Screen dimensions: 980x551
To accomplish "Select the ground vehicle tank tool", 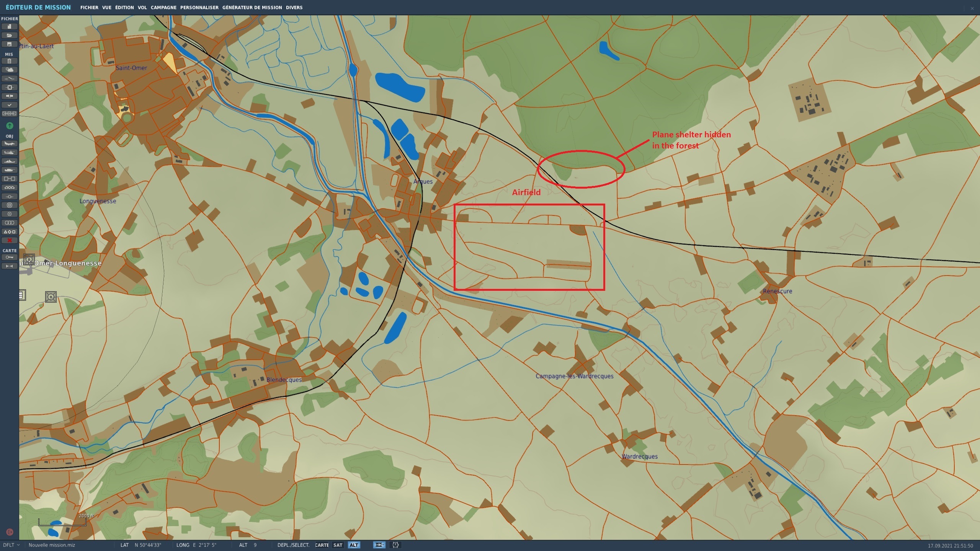I will [10, 170].
